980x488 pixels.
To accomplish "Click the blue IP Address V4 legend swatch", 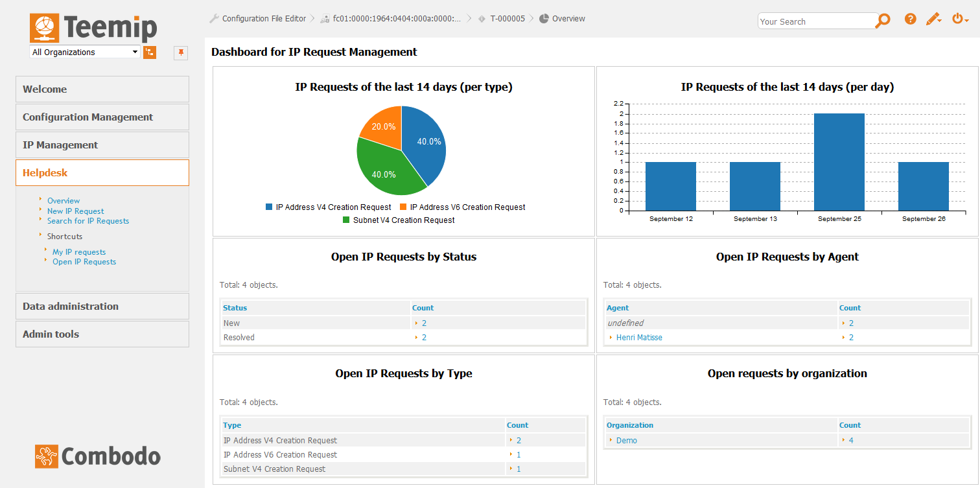I will tap(269, 207).
